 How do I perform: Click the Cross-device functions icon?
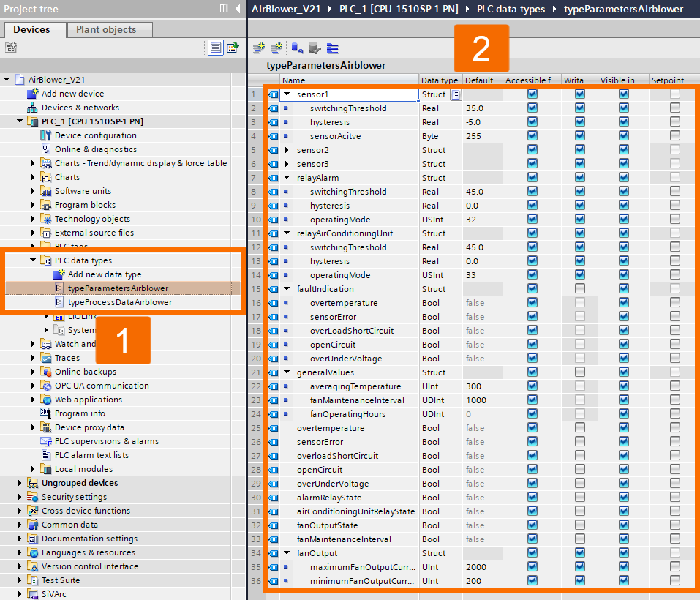tap(33, 510)
